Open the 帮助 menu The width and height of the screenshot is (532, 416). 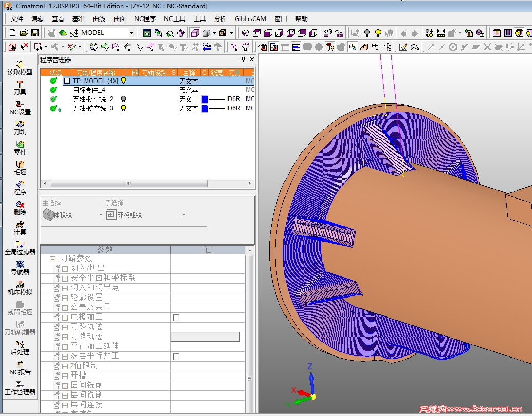tap(301, 18)
